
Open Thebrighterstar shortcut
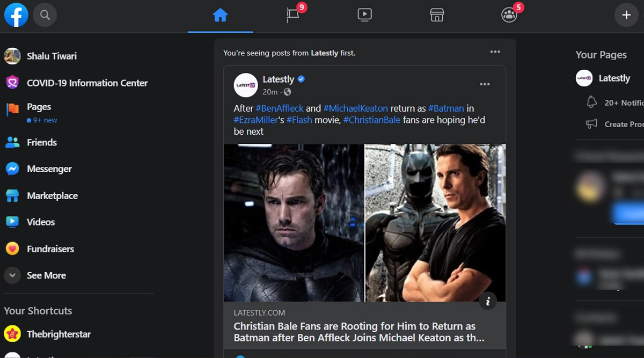[58, 334]
